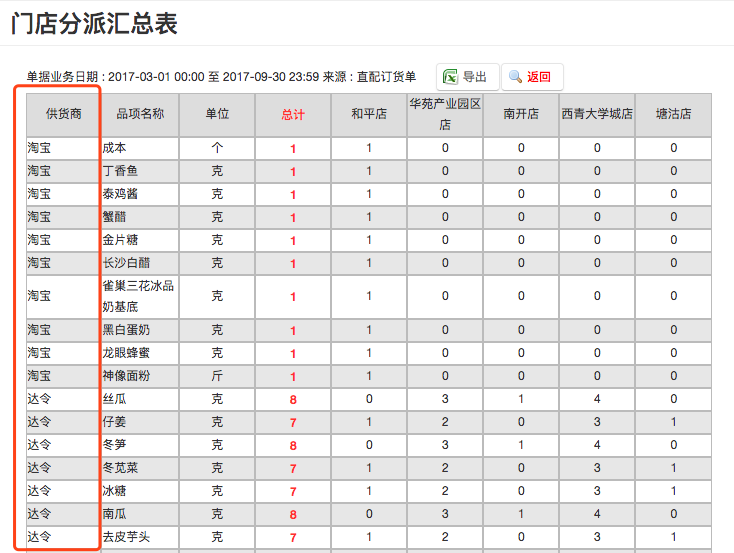Click the magnifier icon on 返回 button
The image size is (734, 553).
[515, 76]
